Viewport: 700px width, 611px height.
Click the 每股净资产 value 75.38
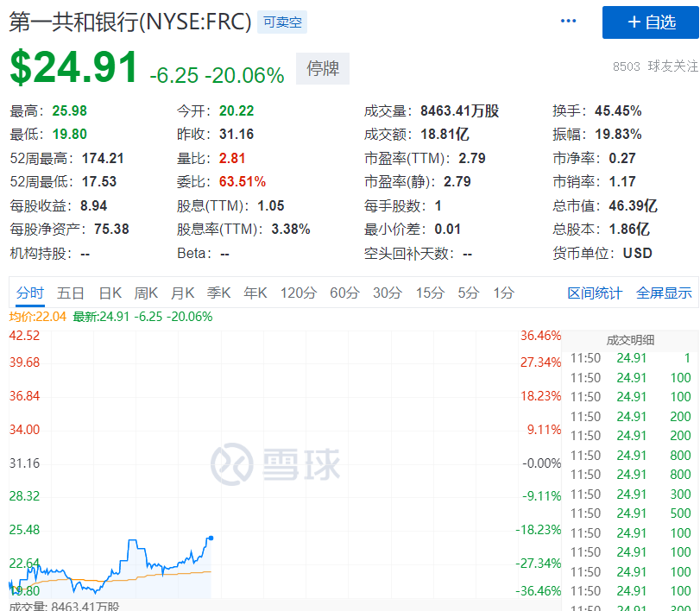click(111, 229)
